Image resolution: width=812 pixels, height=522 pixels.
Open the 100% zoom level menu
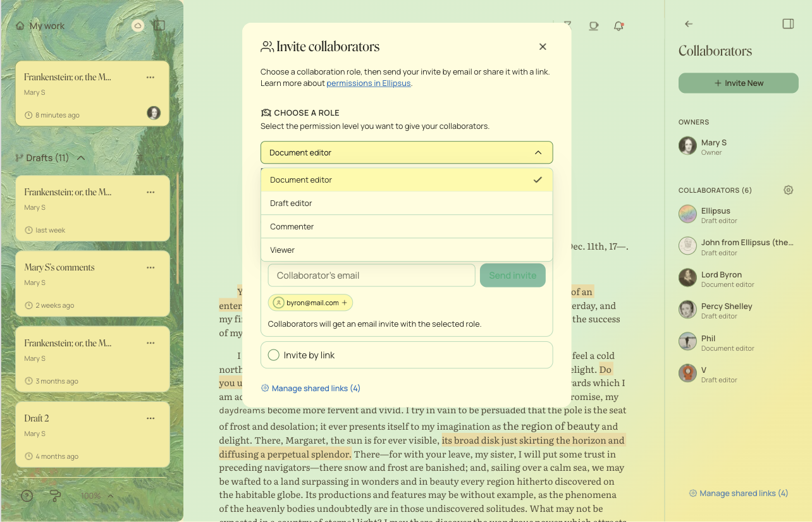97,495
